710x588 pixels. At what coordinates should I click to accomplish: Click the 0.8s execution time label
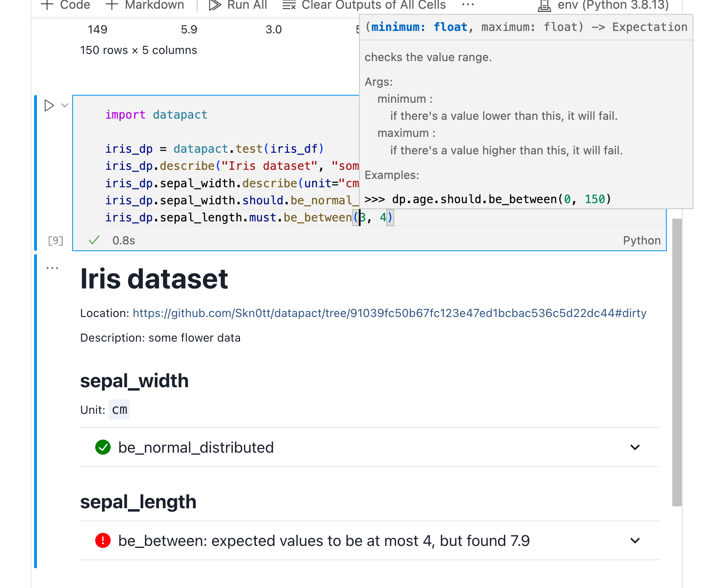[124, 240]
